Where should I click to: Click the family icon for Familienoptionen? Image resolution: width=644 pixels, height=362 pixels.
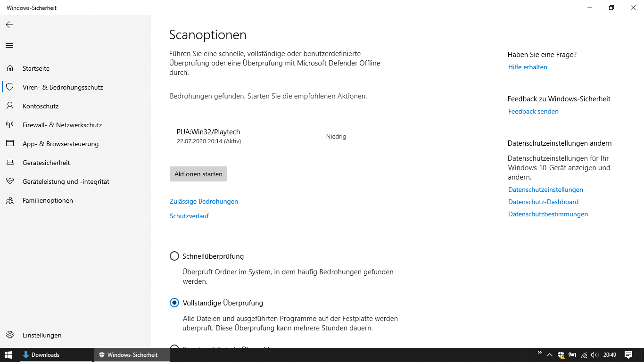[10, 200]
